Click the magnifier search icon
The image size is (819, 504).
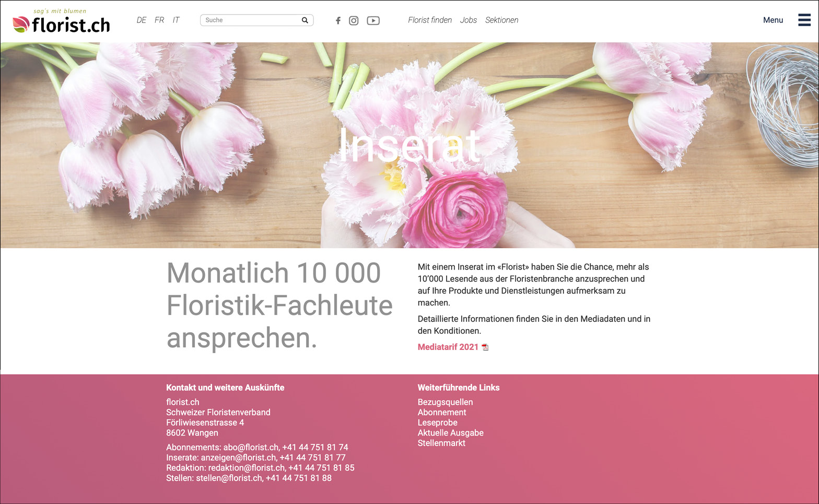click(x=305, y=20)
